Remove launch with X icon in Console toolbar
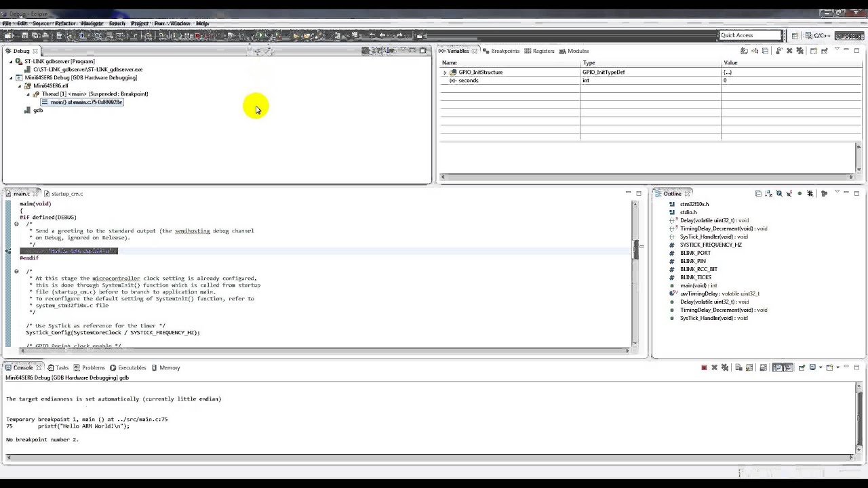 tap(715, 367)
